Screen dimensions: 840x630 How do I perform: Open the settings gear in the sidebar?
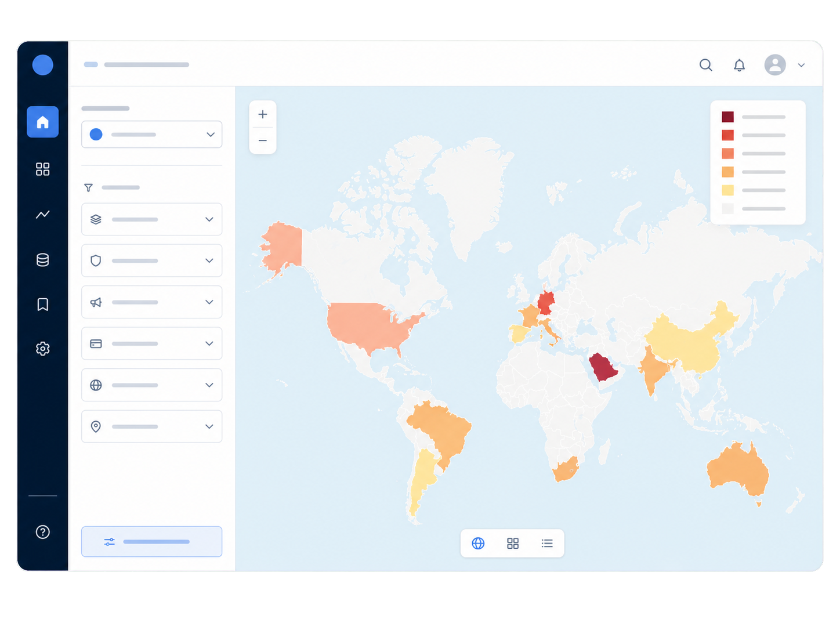click(42, 348)
